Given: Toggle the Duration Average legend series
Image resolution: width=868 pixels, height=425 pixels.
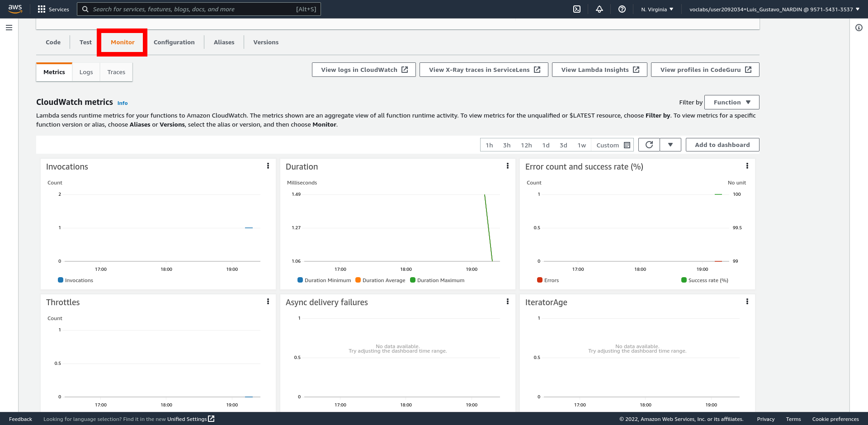Looking at the screenshot, I should [x=380, y=280].
